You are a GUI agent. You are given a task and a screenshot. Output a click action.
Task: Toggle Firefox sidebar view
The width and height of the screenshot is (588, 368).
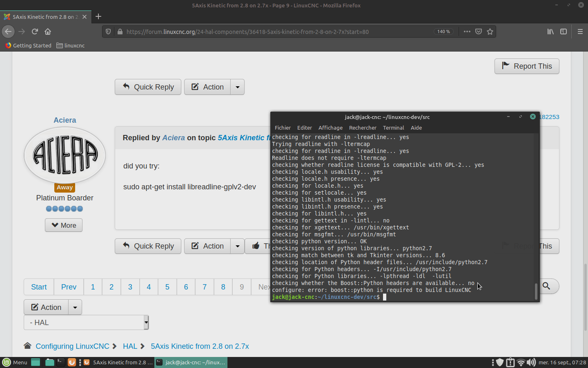pyautogui.click(x=563, y=31)
